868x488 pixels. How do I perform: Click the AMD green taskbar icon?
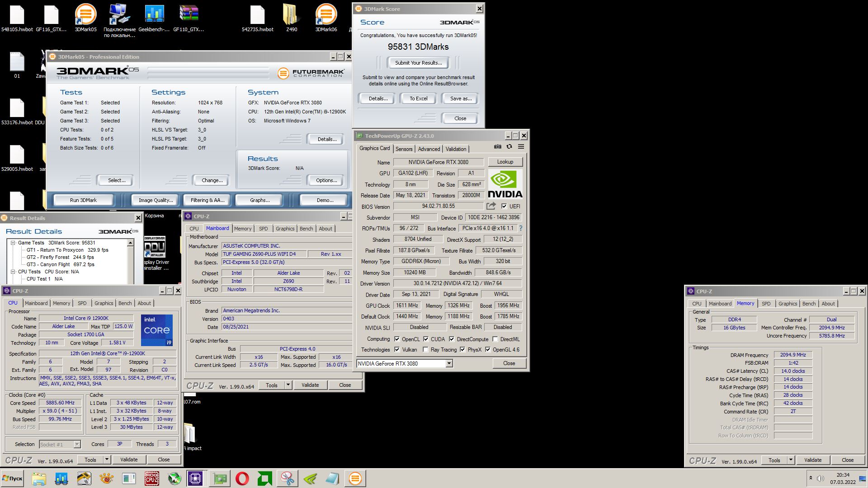click(x=265, y=479)
